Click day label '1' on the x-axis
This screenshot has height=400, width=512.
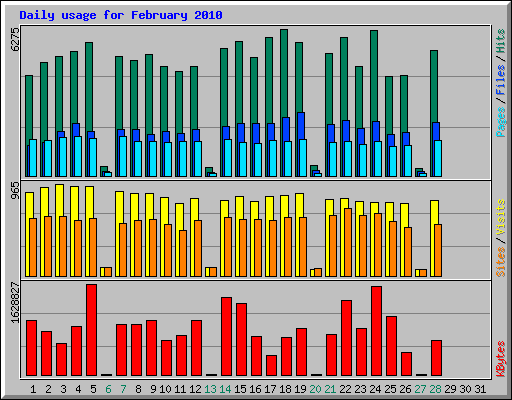[33, 389]
